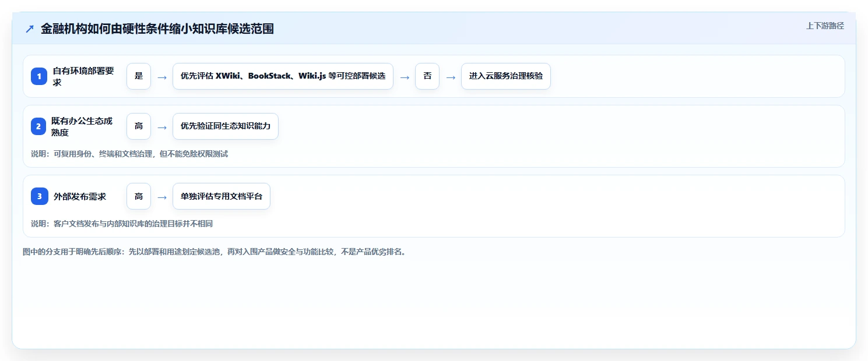
Task: Click the note 可复用身份、终端和文档治理
Action: [x=129, y=154]
